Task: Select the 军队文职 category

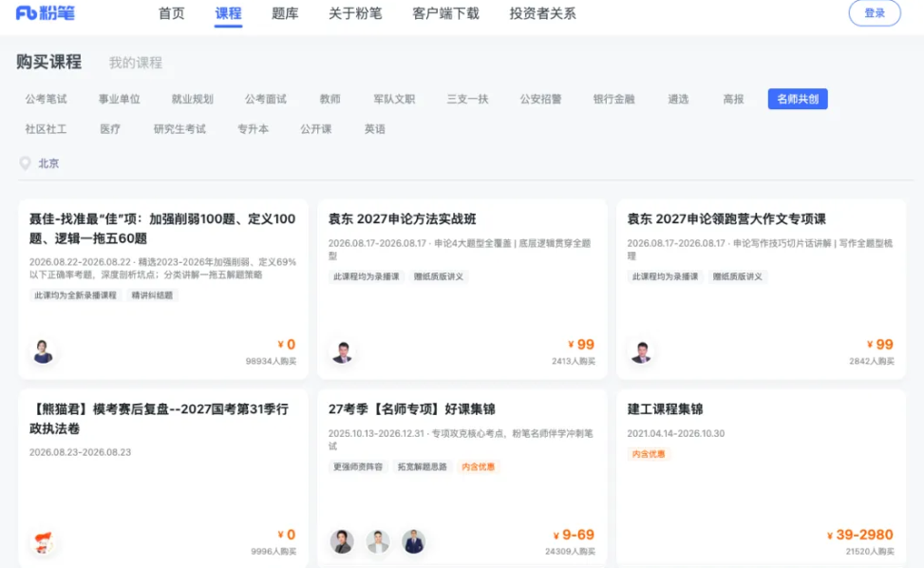Action: (394, 99)
